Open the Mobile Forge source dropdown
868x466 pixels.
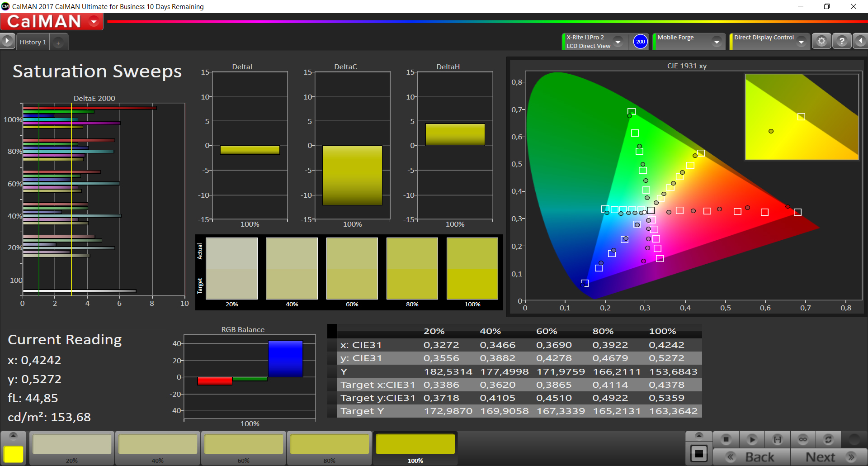click(717, 42)
